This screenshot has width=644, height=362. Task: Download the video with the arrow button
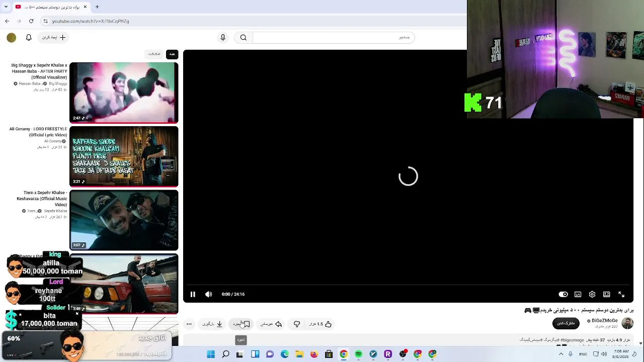[212, 324]
